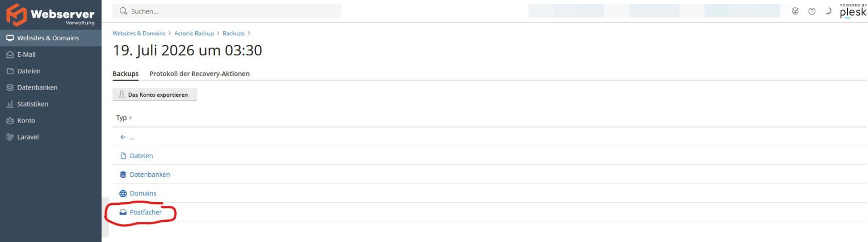
Task: Switch to Protokoll der Recovery-Aktionen tab
Action: tap(199, 74)
